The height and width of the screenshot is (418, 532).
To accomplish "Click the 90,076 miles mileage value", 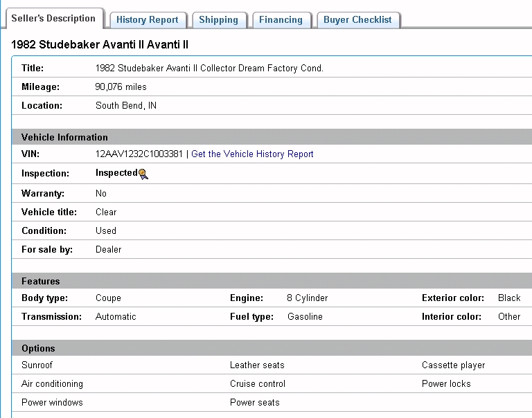I will click(x=121, y=87).
